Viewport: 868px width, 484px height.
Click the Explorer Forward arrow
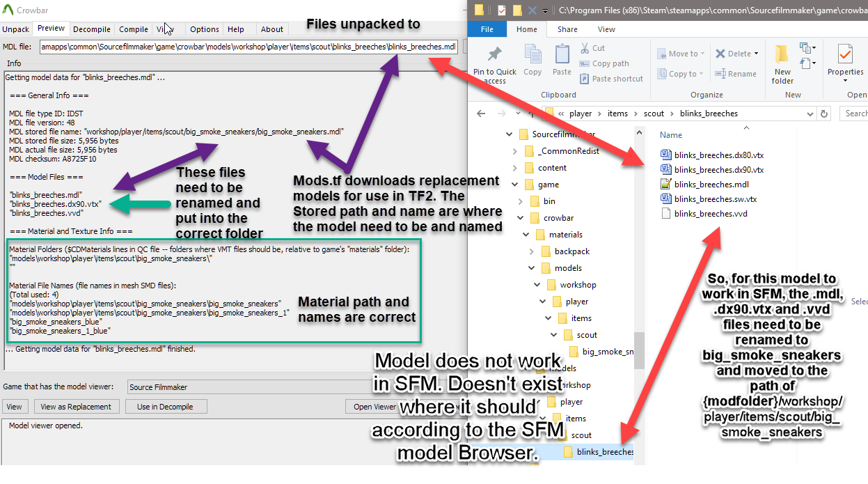[x=501, y=114]
